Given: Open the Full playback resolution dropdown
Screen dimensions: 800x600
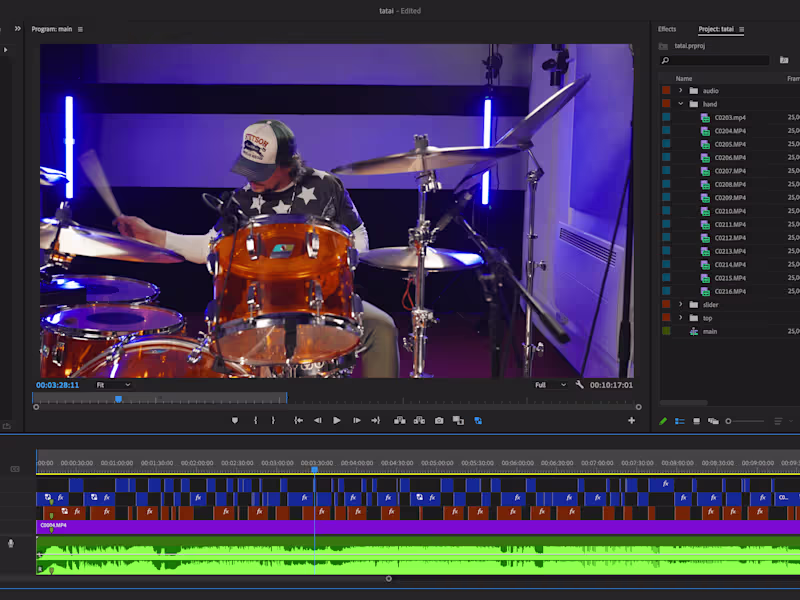Looking at the screenshot, I should coord(550,385).
